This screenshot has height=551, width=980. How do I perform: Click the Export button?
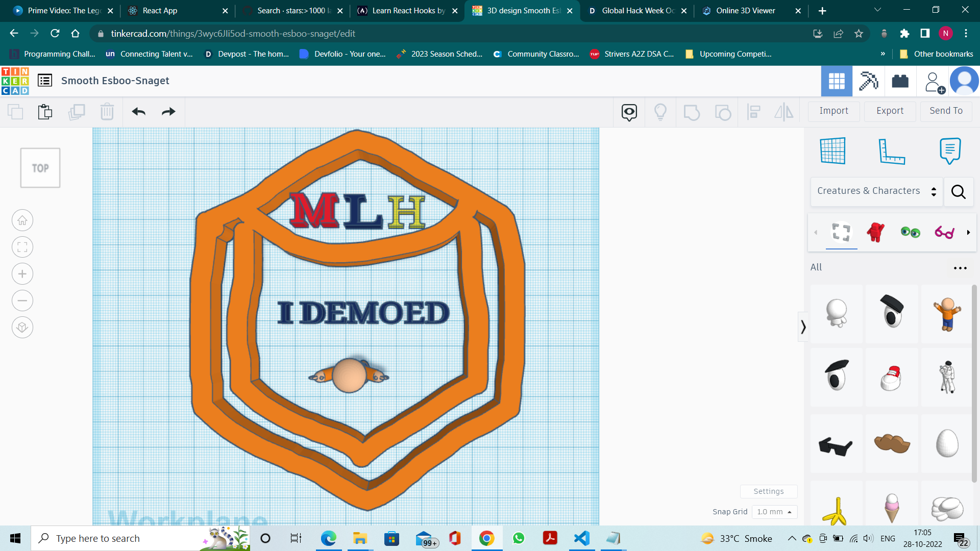[x=890, y=111]
